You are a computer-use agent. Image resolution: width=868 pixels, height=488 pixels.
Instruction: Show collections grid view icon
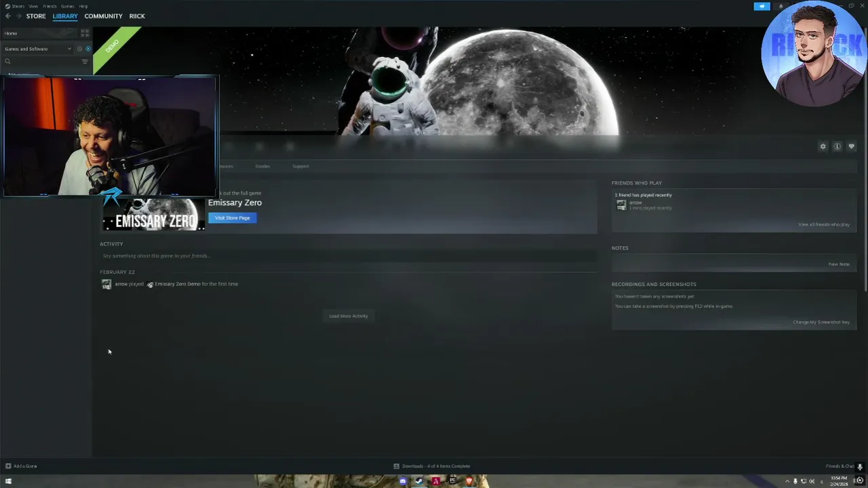[85, 33]
